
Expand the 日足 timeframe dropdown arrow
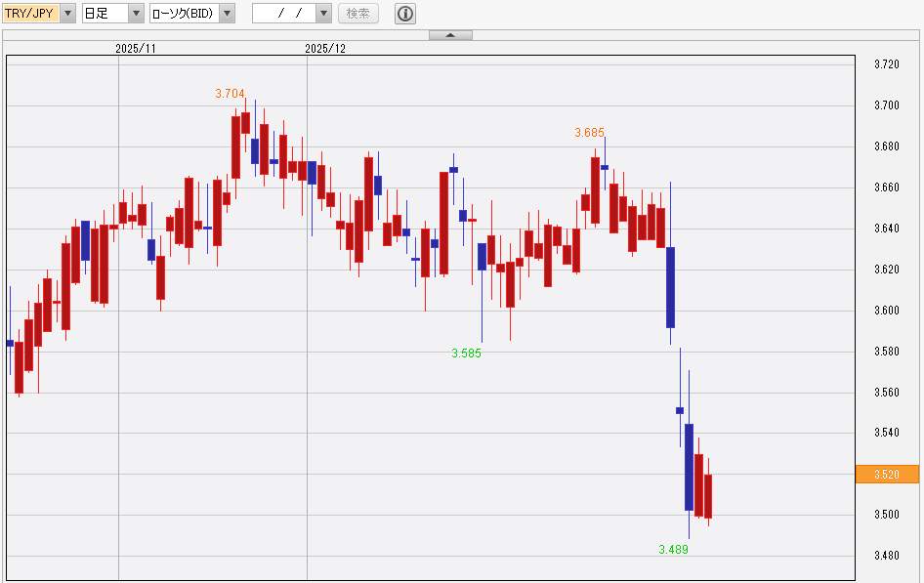[x=136, y=13]
